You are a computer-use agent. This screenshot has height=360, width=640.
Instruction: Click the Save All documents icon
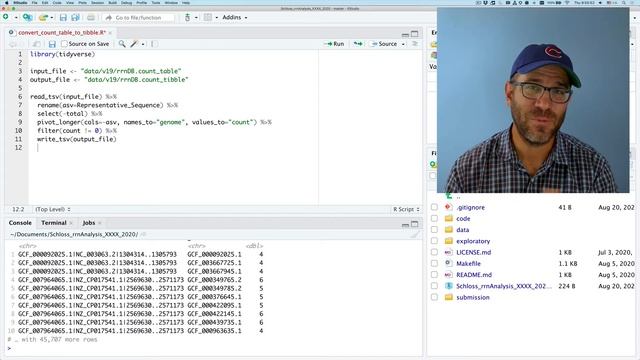[76, 18]
